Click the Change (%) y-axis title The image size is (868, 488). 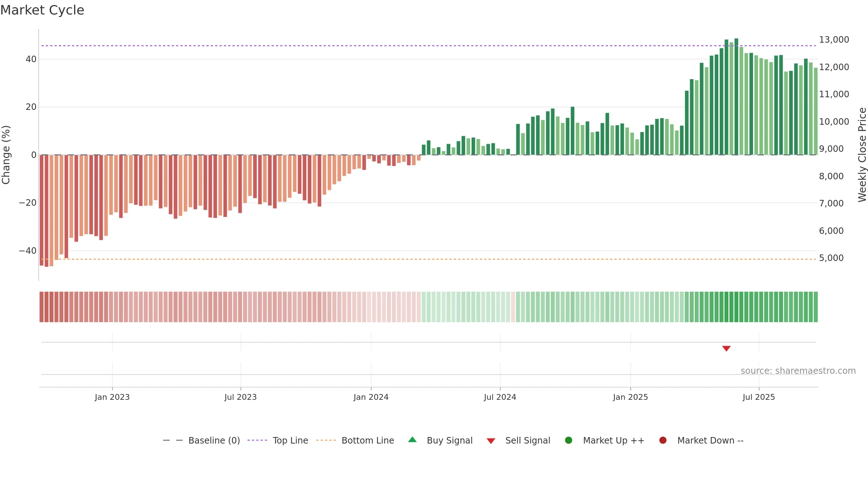[x=6, y=155]
